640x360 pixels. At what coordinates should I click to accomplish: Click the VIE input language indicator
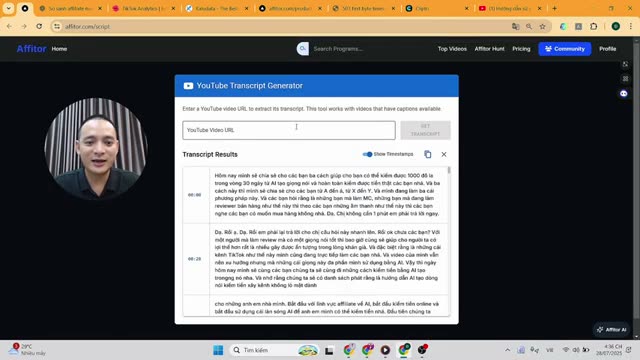pyautogui.click(x=549, y=350)
